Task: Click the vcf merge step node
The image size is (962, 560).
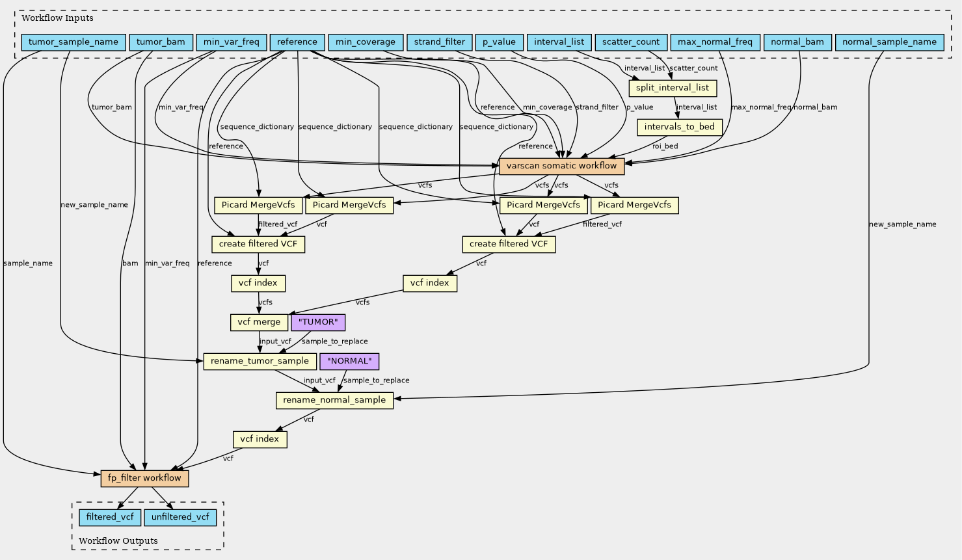Action: click(x=259, y=322)
